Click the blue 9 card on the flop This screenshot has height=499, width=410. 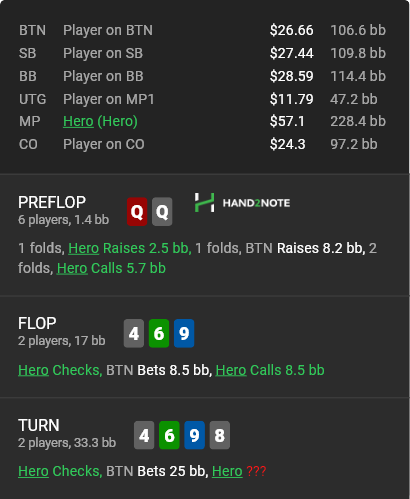[x=184, y=333]
